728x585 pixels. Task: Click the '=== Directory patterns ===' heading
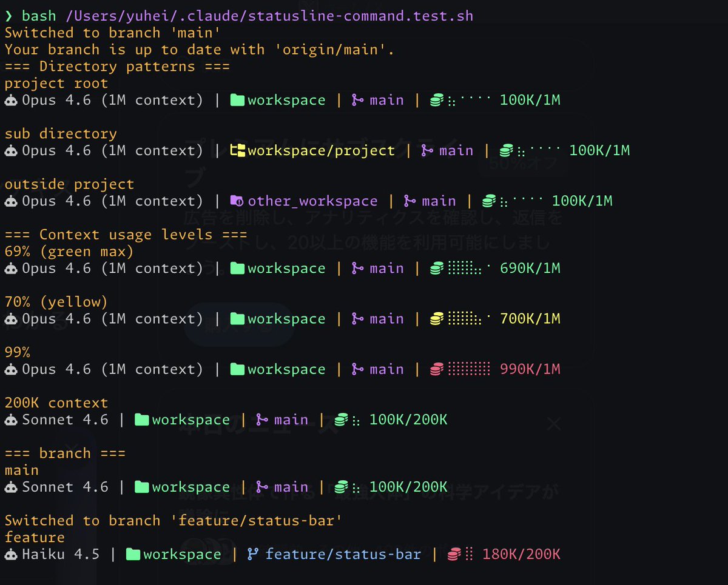pyautogui.click(x=117, y=67)
